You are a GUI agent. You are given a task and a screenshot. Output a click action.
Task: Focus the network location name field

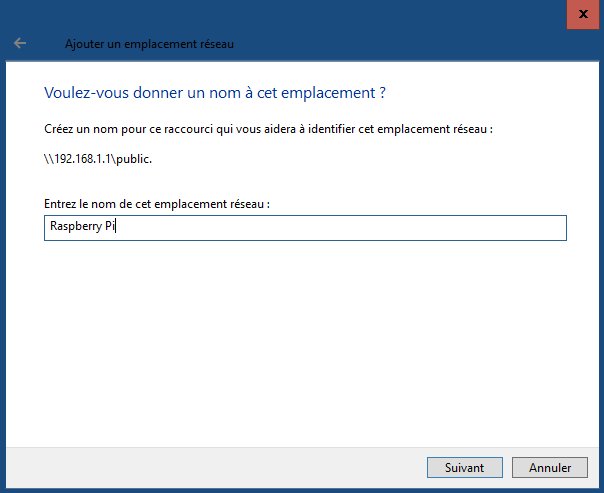(x=305, y=228)
